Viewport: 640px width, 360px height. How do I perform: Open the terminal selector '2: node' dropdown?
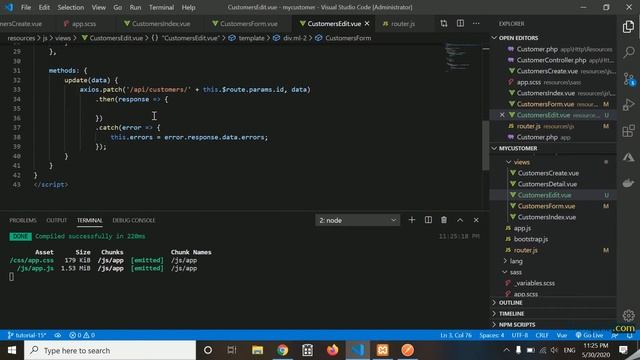(x=358, y=220)
